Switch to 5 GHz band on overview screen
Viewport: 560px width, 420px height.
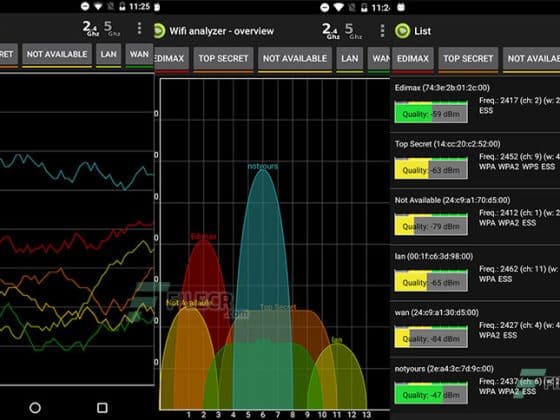point(353,31)
